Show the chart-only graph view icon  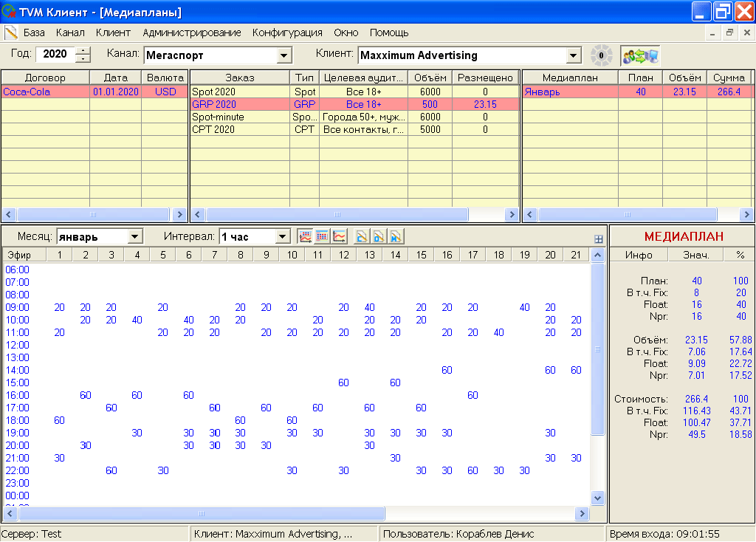[340, 236]
